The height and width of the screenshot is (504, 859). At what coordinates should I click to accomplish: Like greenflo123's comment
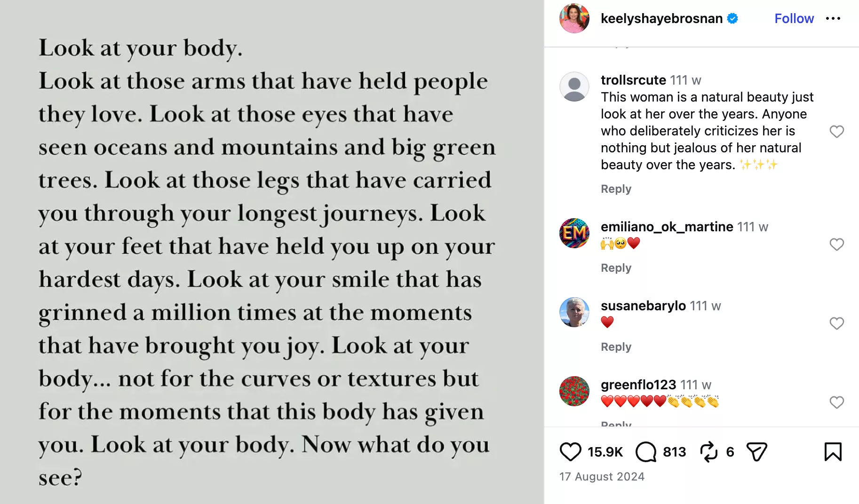click(x=836, y=402)
